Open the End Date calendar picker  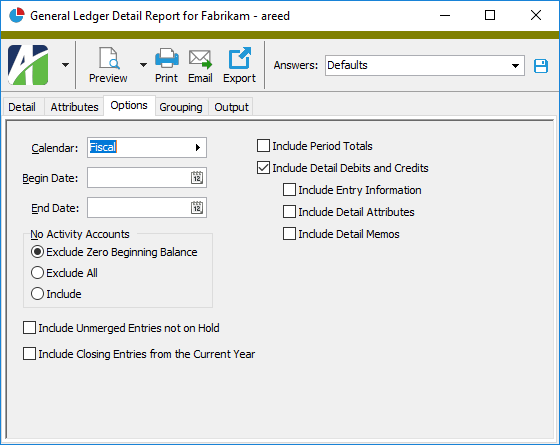click(197, 208)
